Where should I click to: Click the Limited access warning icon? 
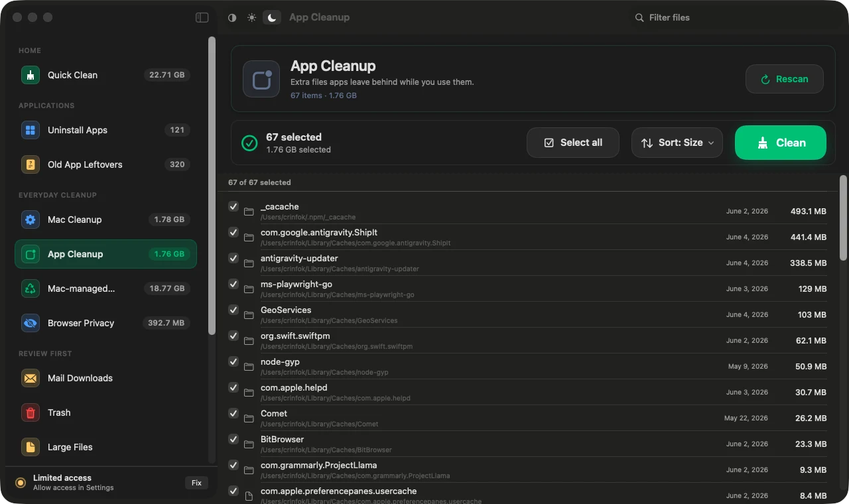[21, 483]
